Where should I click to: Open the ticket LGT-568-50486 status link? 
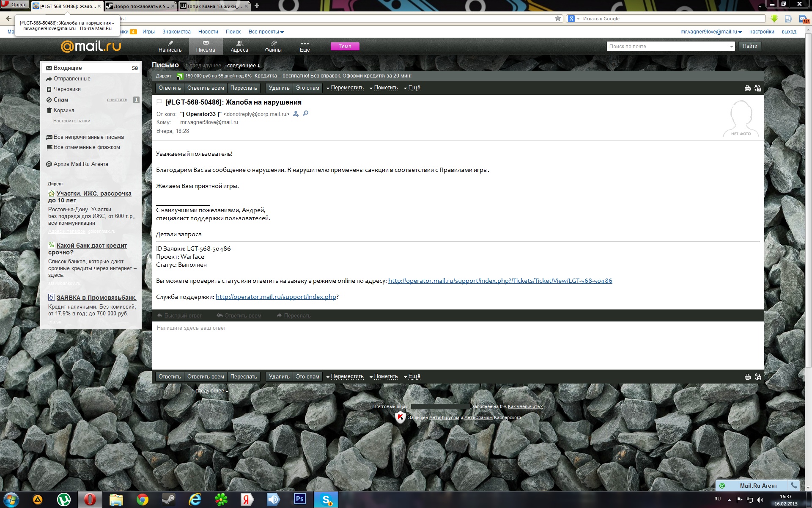pos(500,281)
